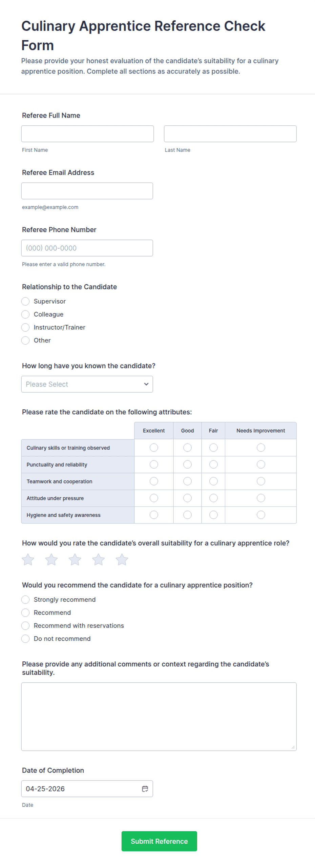315x868 pixels.
Task: Mark Do not recommend option
Action: (25, 638)
